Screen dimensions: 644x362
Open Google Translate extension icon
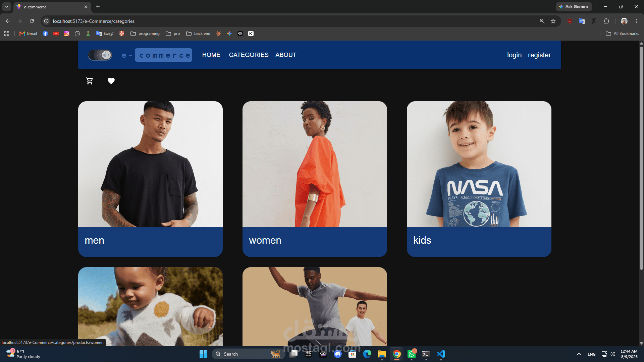(582, 21)
